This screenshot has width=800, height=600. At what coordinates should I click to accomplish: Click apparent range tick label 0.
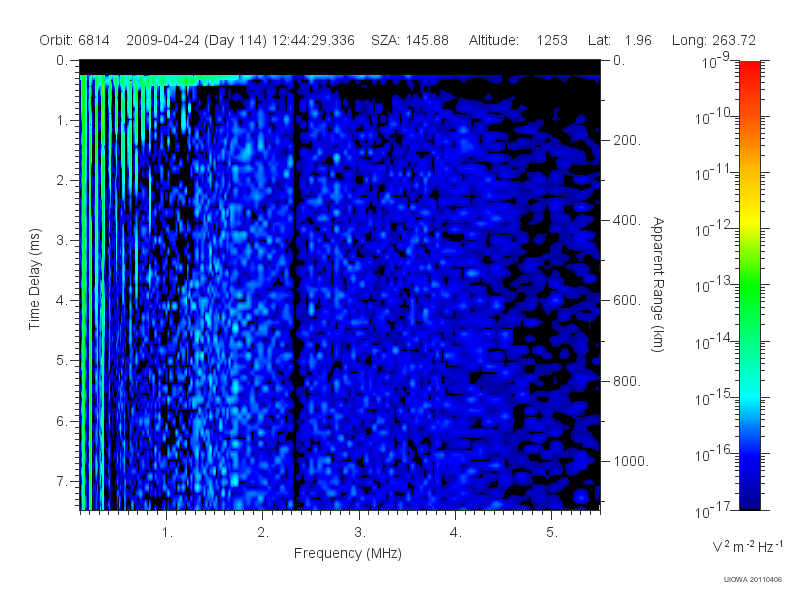[619, 61]
